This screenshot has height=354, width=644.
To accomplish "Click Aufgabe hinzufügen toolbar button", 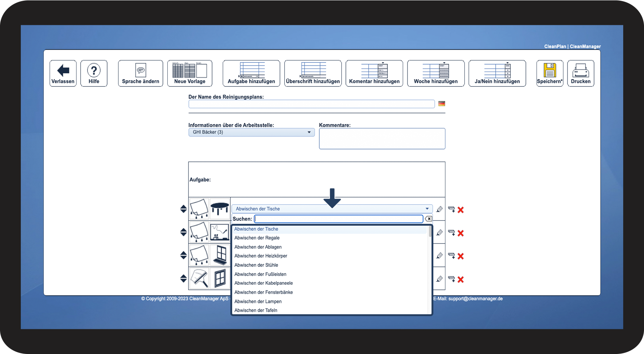I will pyautogui.click(x=251, y=73).
